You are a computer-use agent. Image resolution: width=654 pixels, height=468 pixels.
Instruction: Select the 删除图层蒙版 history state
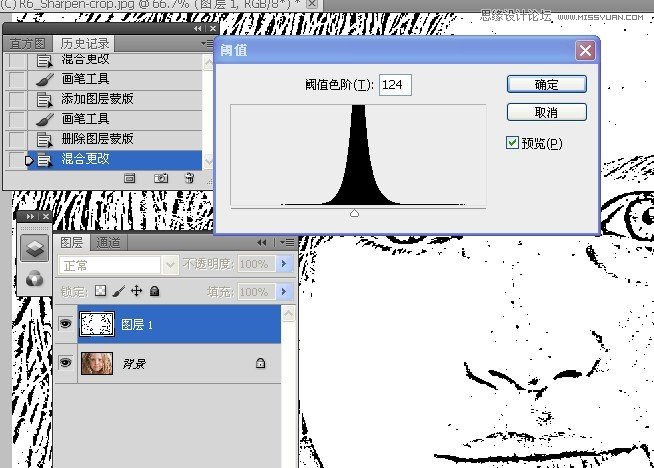coord(114,139)
